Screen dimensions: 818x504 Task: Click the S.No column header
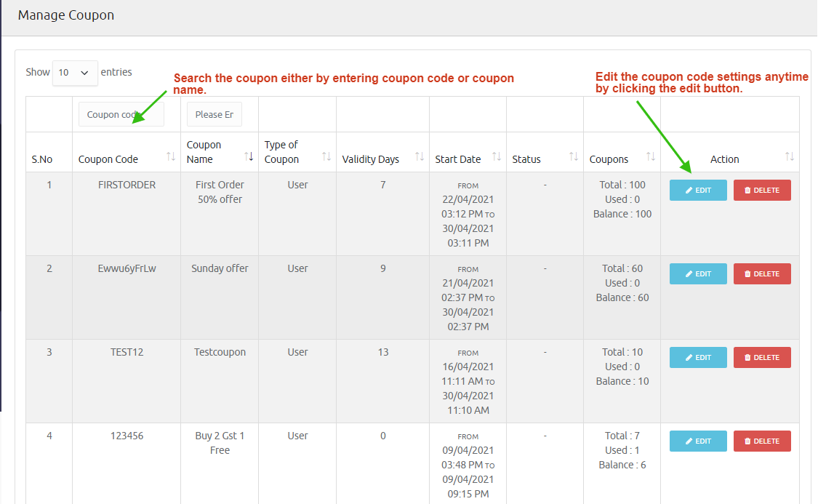point(41,159)
